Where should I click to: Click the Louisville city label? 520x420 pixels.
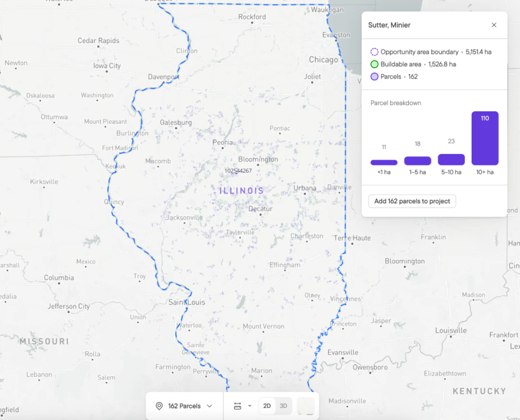[x=451, y=331]
